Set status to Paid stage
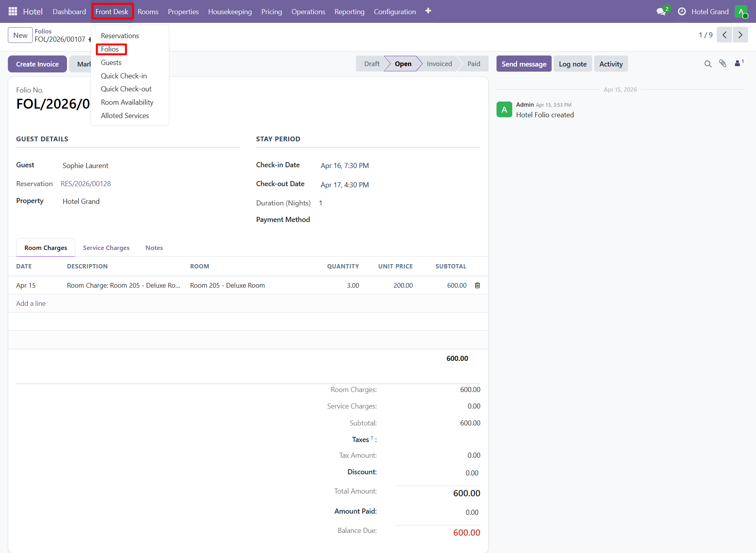This screenshot has height=553, width=756. 473,64
